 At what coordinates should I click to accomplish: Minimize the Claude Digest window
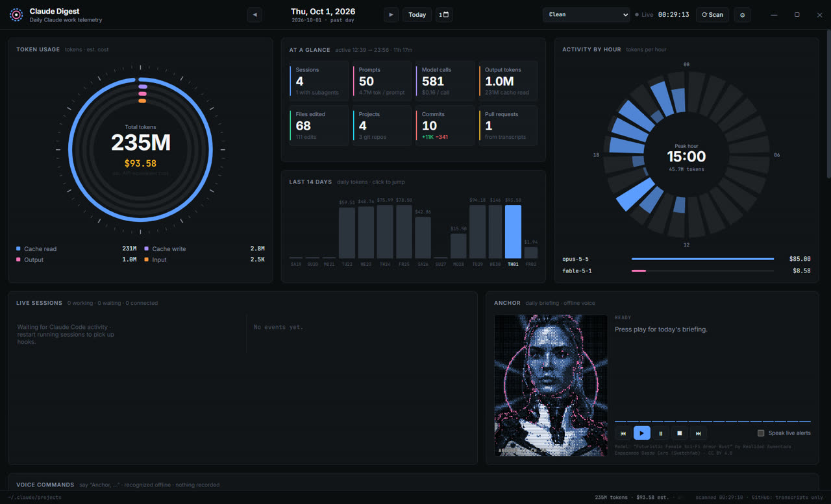coord(774,14)
